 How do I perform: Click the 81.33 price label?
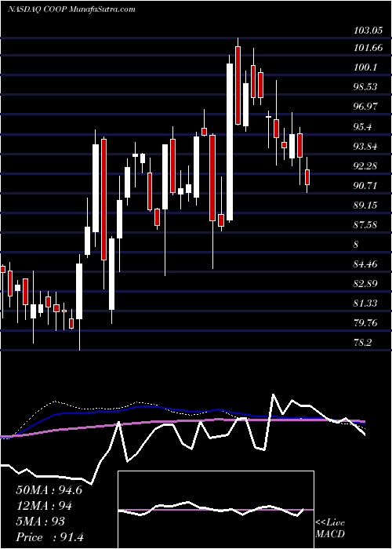[x=365, y=304]
